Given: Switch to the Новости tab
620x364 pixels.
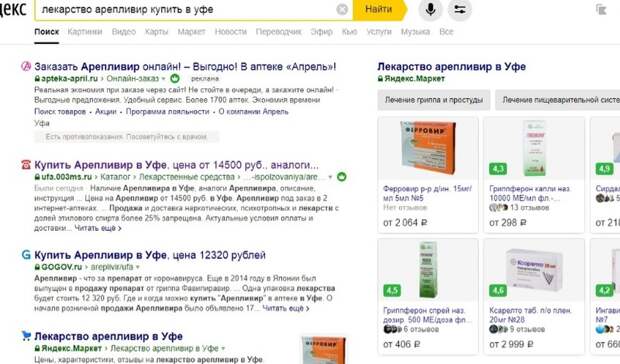Looking at the screenshot, I should tap(231, 32).
